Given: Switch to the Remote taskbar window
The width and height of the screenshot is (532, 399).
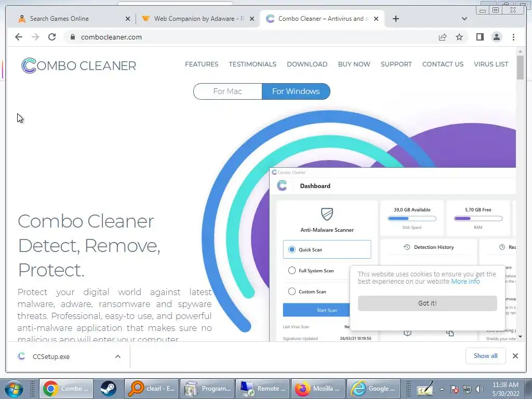Looking at the screenshot, I should click(262, 389).
